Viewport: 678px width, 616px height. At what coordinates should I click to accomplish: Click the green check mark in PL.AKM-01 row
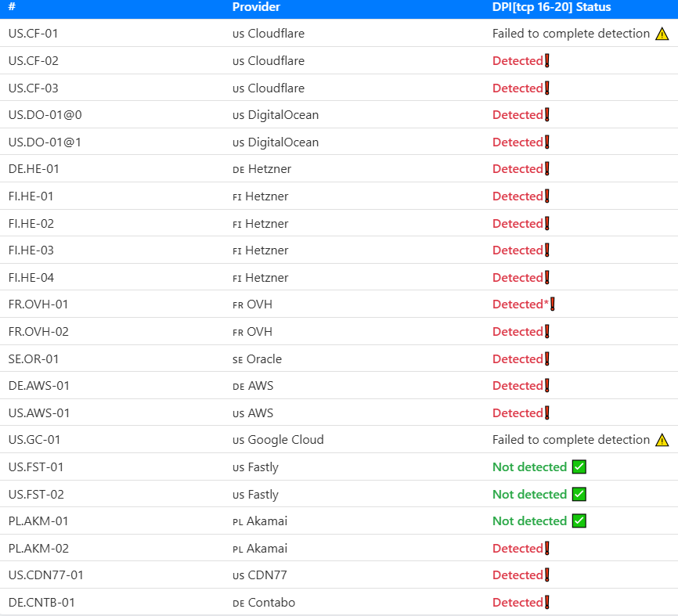pyautogui.click(x=579, y=521)
